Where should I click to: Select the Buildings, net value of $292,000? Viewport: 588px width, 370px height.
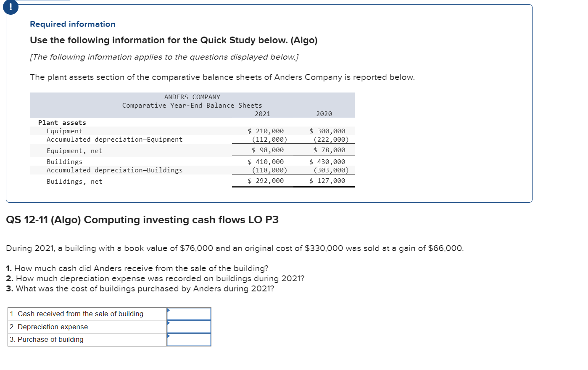click(x=267, y=181)
